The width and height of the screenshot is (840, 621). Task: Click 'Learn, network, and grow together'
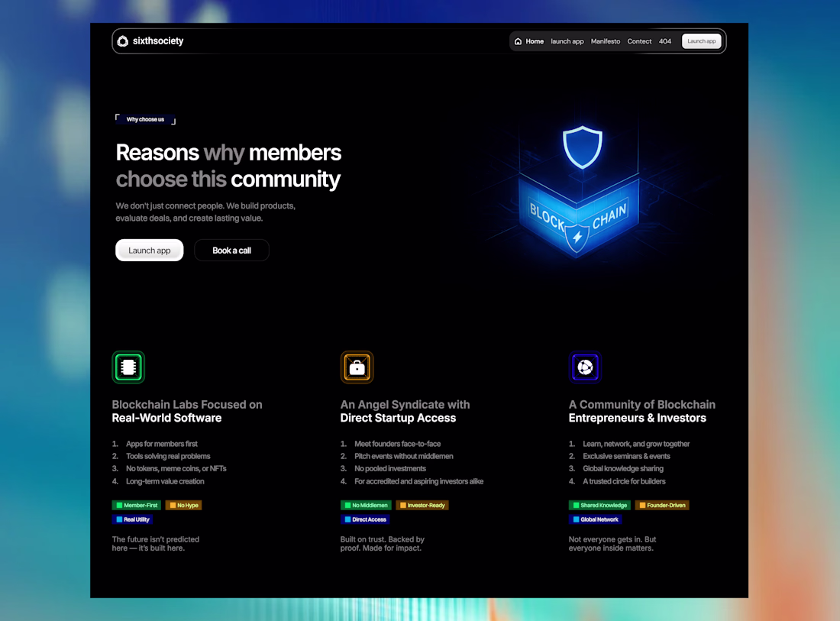636,444
